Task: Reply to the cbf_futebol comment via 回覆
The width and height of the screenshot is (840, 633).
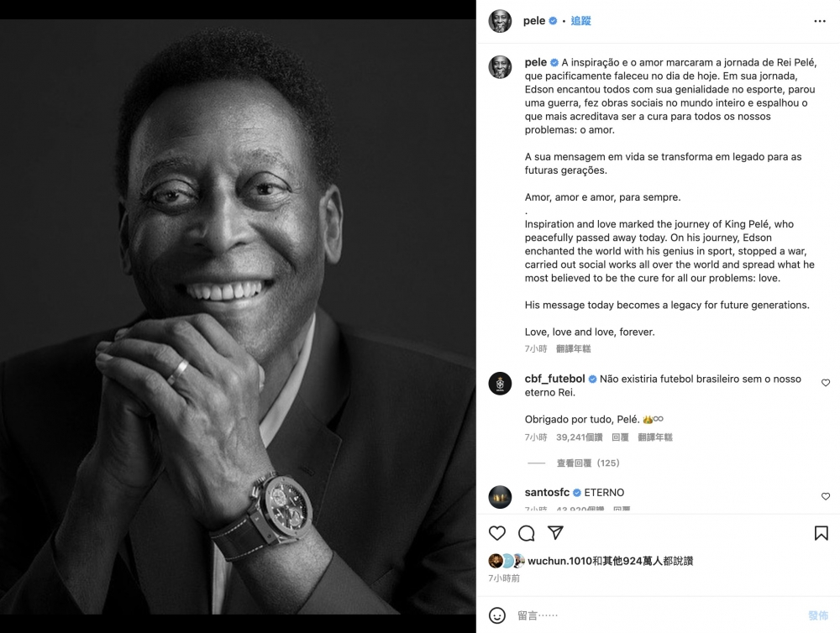Action: click(620, 437)
